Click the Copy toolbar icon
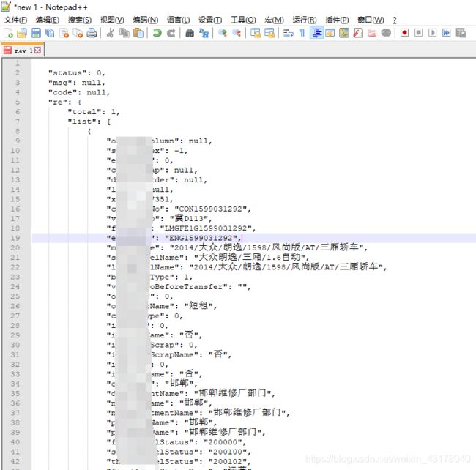Image resolution: width=476 pixels, height=470 pixels. 124,33
